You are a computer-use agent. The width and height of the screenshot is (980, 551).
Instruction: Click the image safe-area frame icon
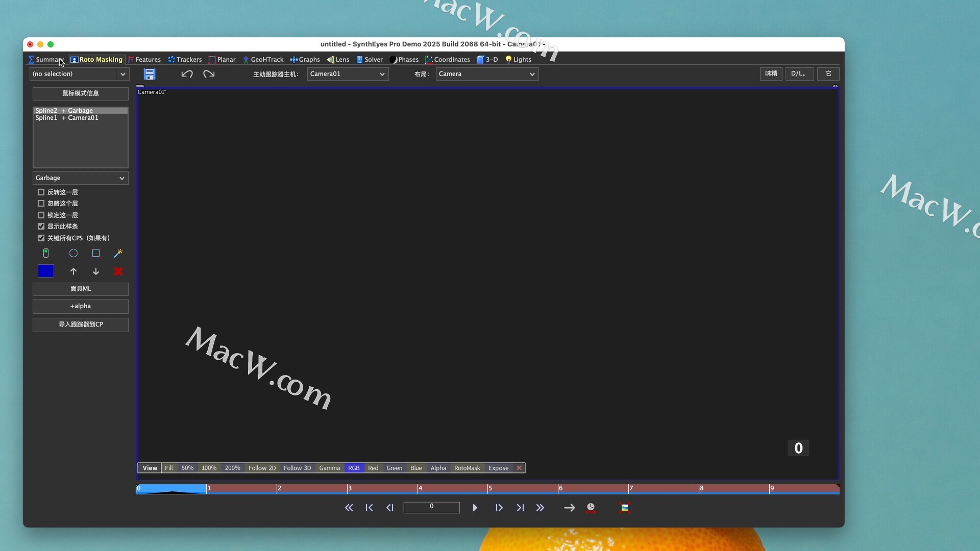[624, 508]
